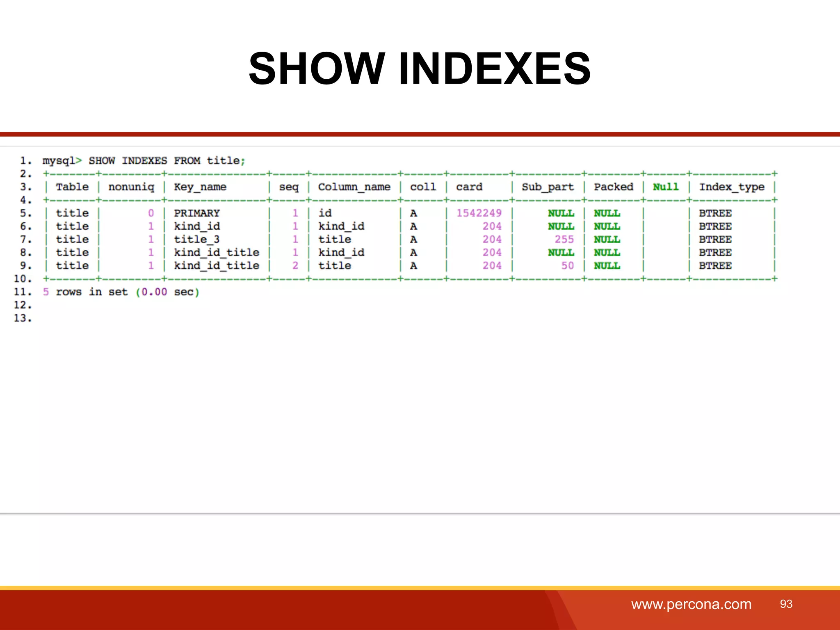Image resolution: width=840 pixels, height=630 pixels.
Task: Click the 'card' column header
Action: (469, 187)
